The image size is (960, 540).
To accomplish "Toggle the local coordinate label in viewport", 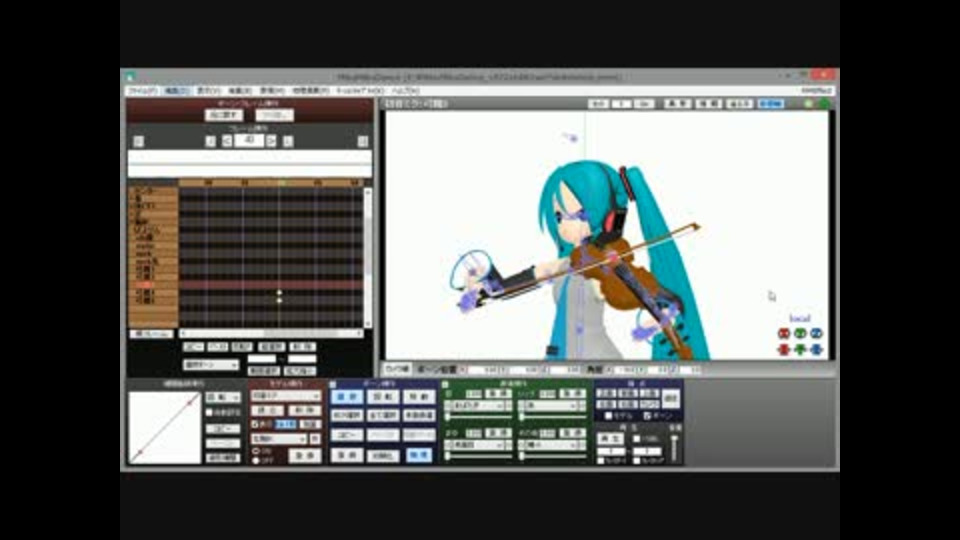I will tap(800, 318).
